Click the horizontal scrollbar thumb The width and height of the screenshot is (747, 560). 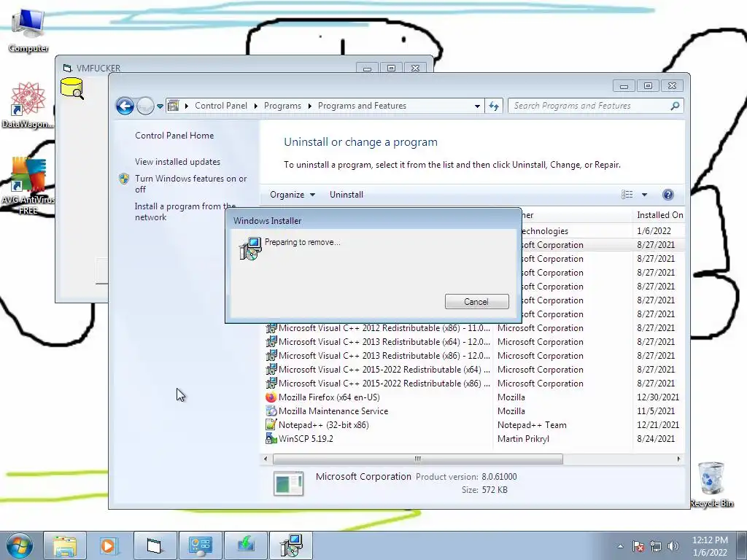coord(418,459)
